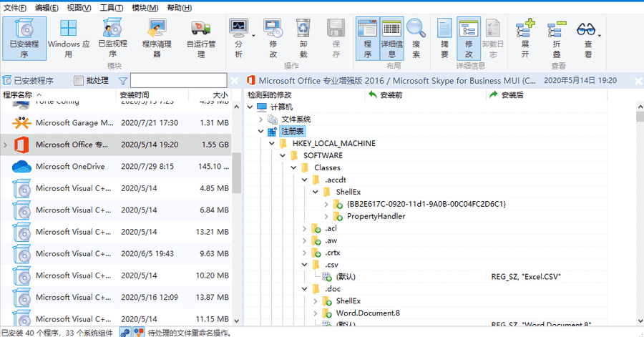This screenshot has width=644, height=337.
Task: Open the 帮助(H) menu
Action: coord(180,8)
